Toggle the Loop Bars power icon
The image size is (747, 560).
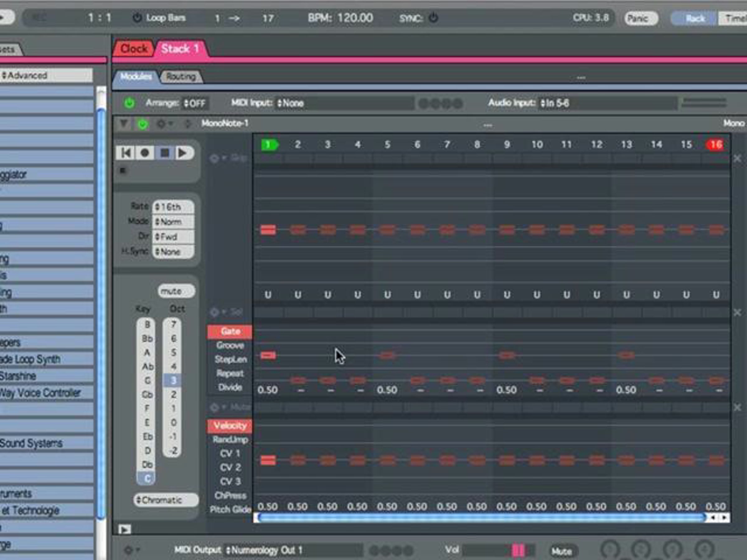coord(137,17)
